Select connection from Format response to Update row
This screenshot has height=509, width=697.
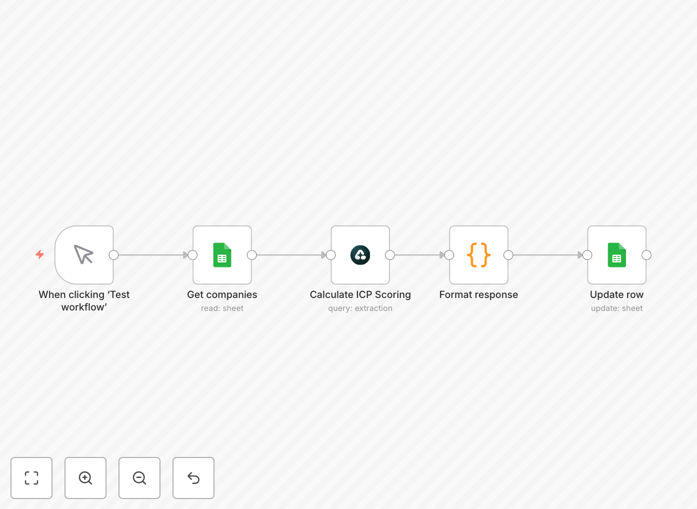(x=548, y=255)
